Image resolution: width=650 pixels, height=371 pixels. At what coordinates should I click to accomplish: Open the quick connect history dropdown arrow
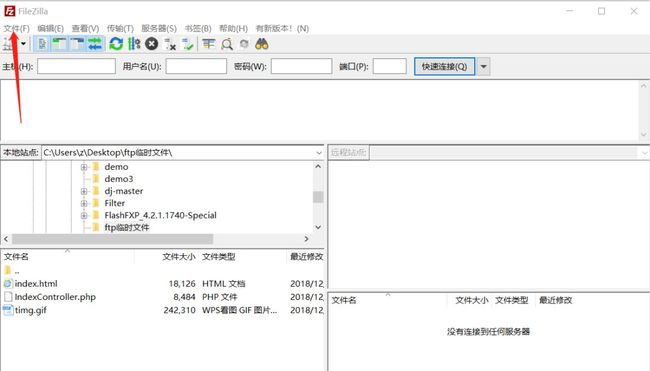pos(483,66)
